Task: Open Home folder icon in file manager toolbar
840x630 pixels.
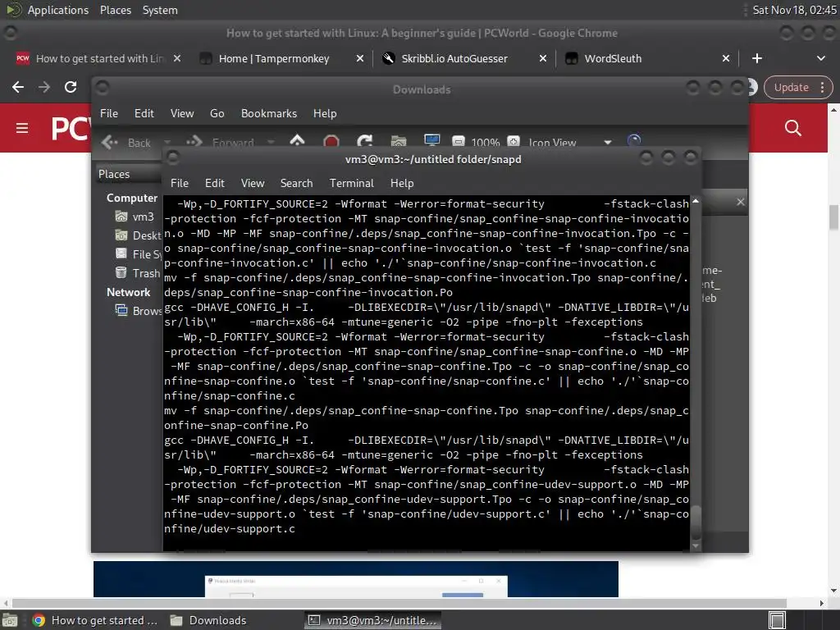Action: (399, 141)
